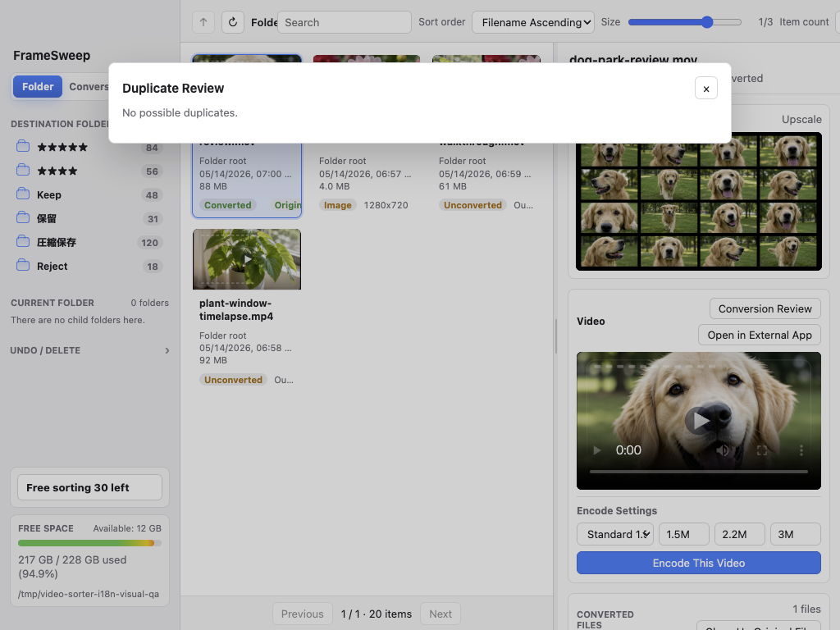Click folder icon beside four stars
This screenshot has height=630, width=840.
tap(22, 171)
